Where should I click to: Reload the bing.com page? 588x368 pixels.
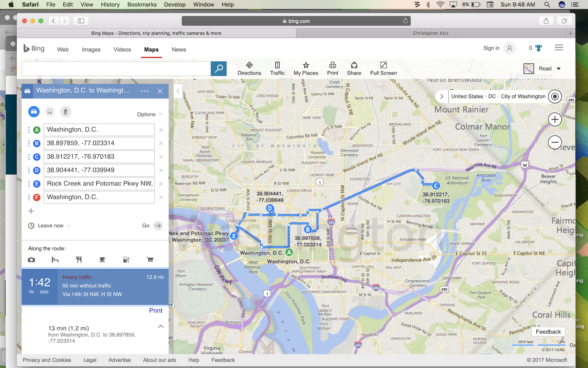(405, 21)
